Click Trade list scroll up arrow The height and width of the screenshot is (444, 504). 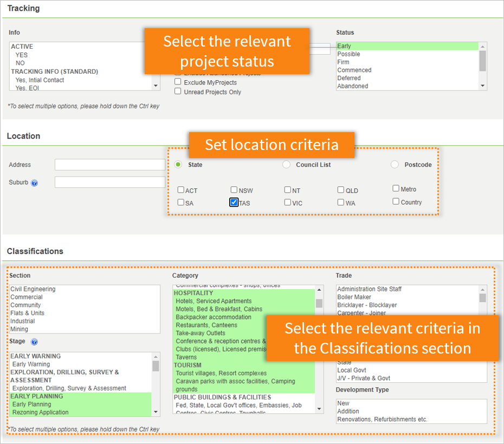coord(482,290)
